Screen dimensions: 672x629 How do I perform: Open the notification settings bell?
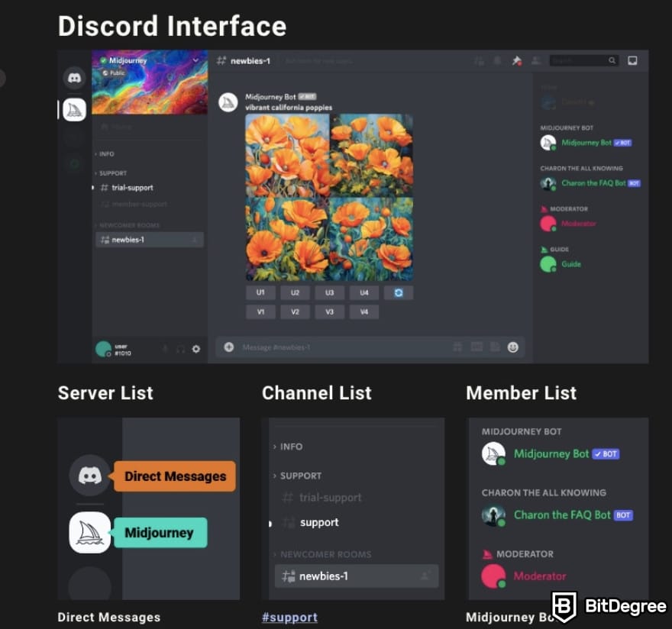click(x=497, y=60)
